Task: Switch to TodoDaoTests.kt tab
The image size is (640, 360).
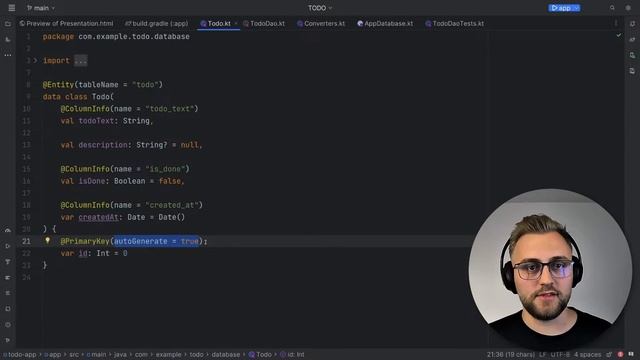Action: tap(455, 23)
